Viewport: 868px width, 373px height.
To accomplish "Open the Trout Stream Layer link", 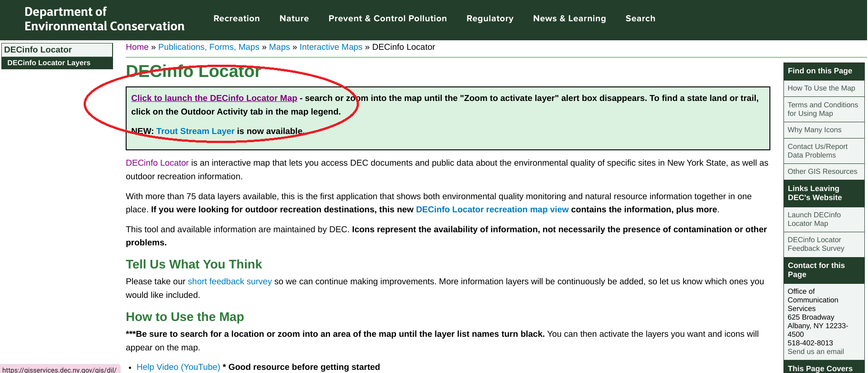I will coord(195,131).
